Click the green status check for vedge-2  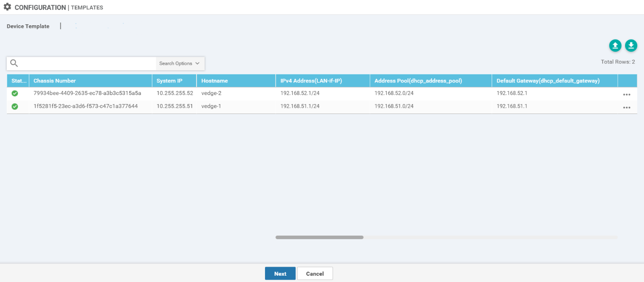(x=15, y=93)
